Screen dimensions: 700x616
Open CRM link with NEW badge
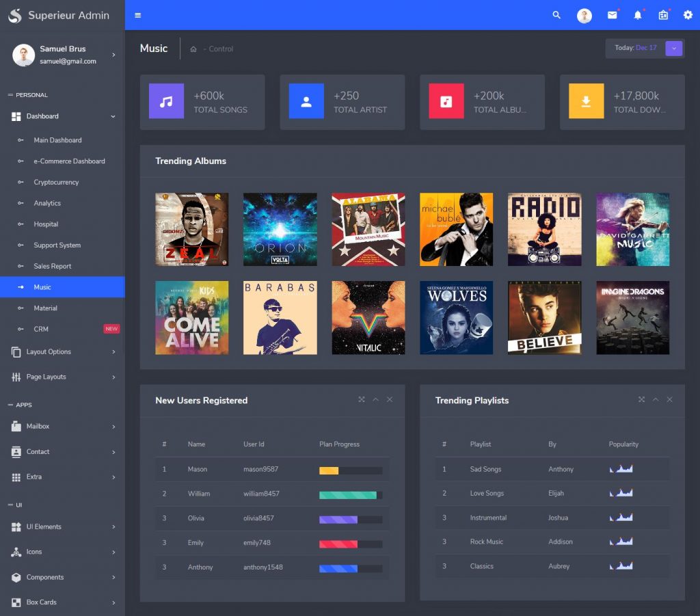click(41, 329)
